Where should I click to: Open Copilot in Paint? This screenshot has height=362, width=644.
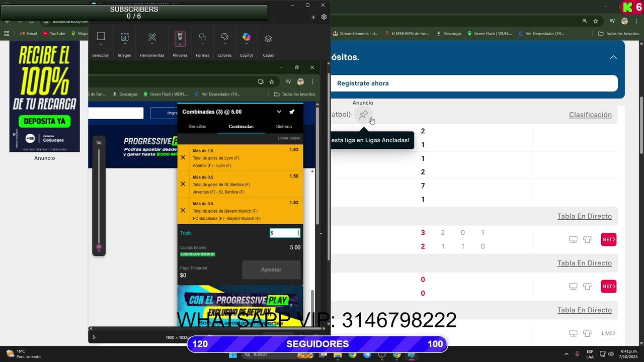click(x=246, y=37)
